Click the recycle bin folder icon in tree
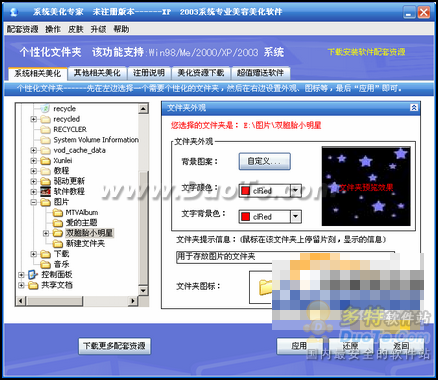 coord(45,108)
